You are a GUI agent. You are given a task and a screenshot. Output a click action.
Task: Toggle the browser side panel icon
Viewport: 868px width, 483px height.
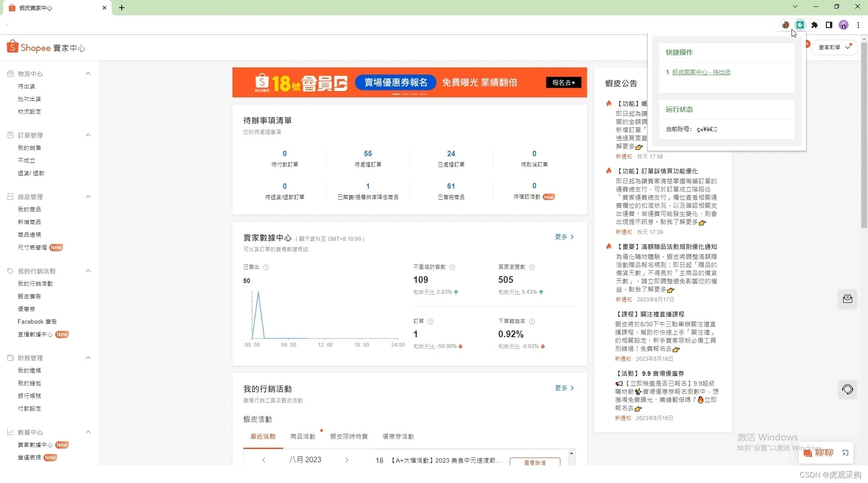829,25
